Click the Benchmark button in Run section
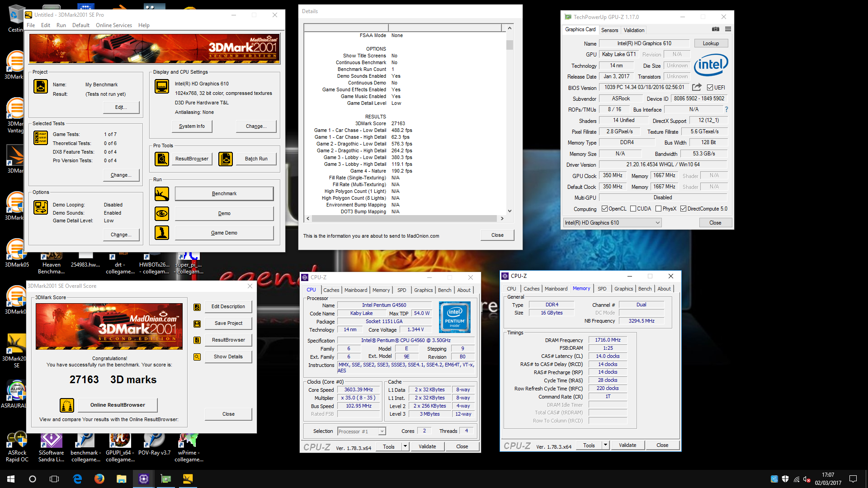This screenshot has width=868, height=488. click(x=224, y=194)
